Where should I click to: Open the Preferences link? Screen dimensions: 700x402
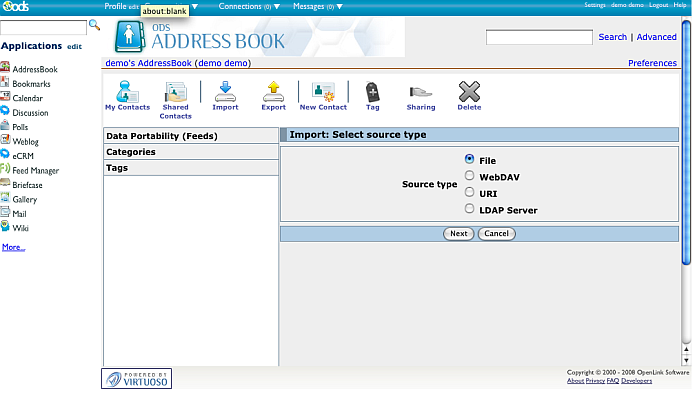coord(651,63)
